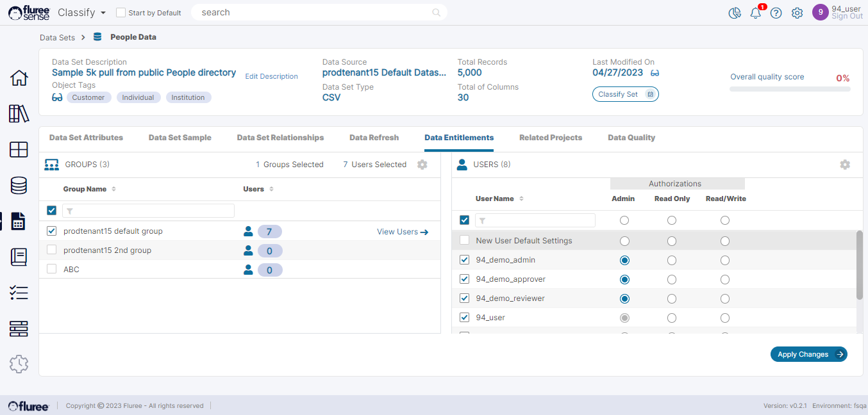Image resolution: width=868 pixels, height=415 pixels.
Task: Open settings gear in top bar
Action: [797, 13]
